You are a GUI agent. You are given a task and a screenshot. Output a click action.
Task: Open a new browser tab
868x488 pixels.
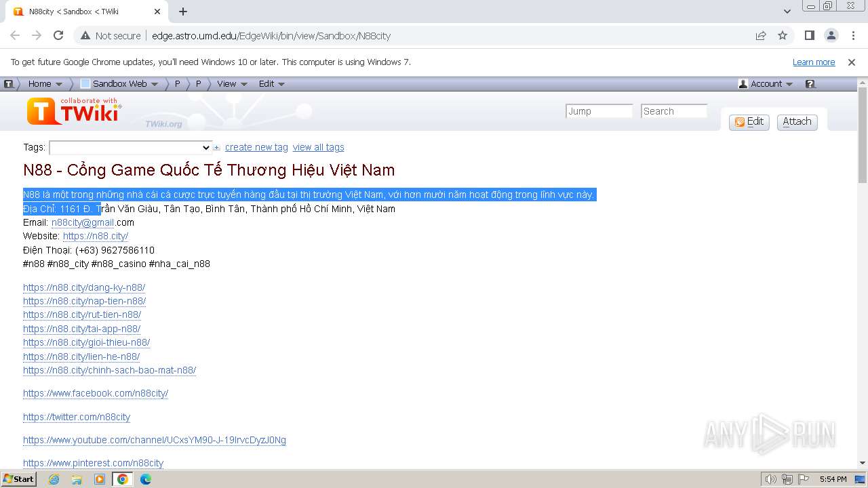click(183, 12)
